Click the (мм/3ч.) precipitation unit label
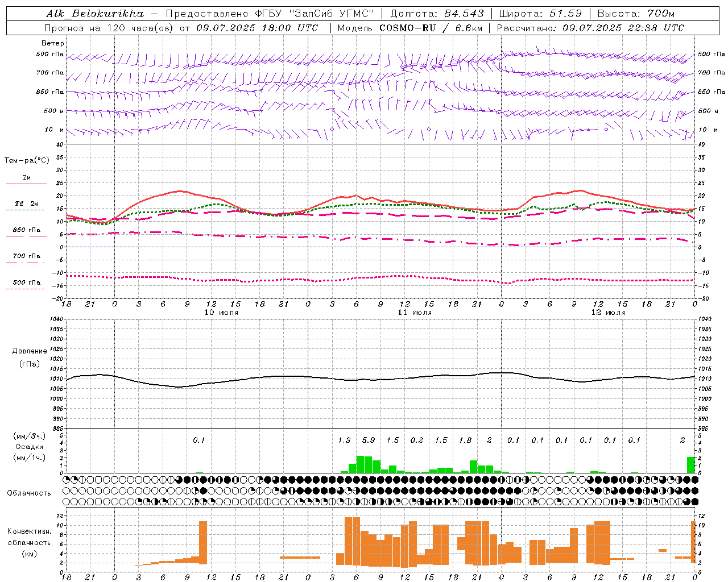 coord(29,436)
